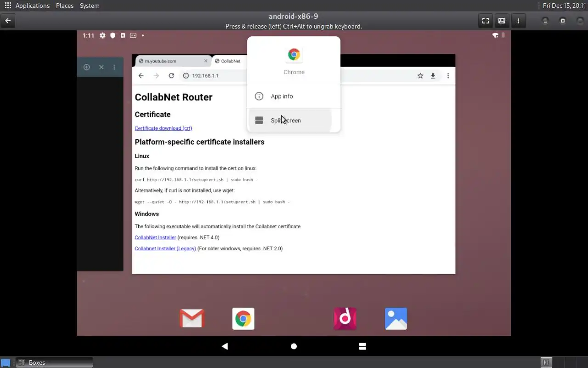Viewport: 588px width, 368px height.
Task: Open the music app in the Android dock
Action: 345,318
